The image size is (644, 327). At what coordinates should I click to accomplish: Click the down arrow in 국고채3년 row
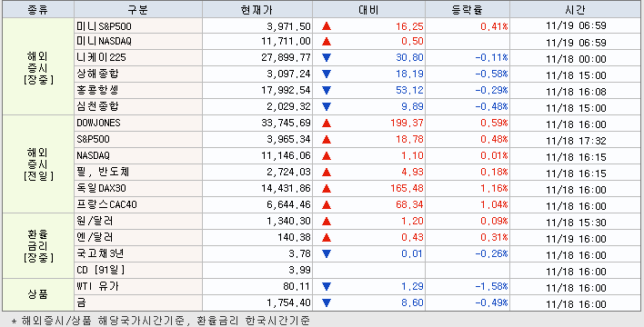point(327,254)
